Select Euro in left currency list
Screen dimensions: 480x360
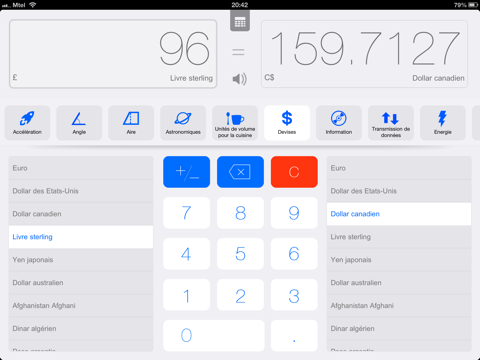tap(81, 168)
